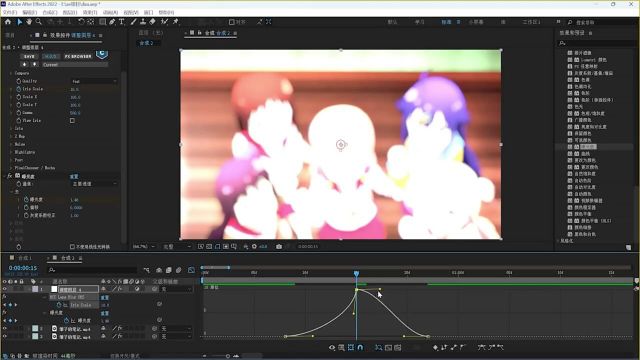Hide the first layer with eye icon

click(5, 289)
